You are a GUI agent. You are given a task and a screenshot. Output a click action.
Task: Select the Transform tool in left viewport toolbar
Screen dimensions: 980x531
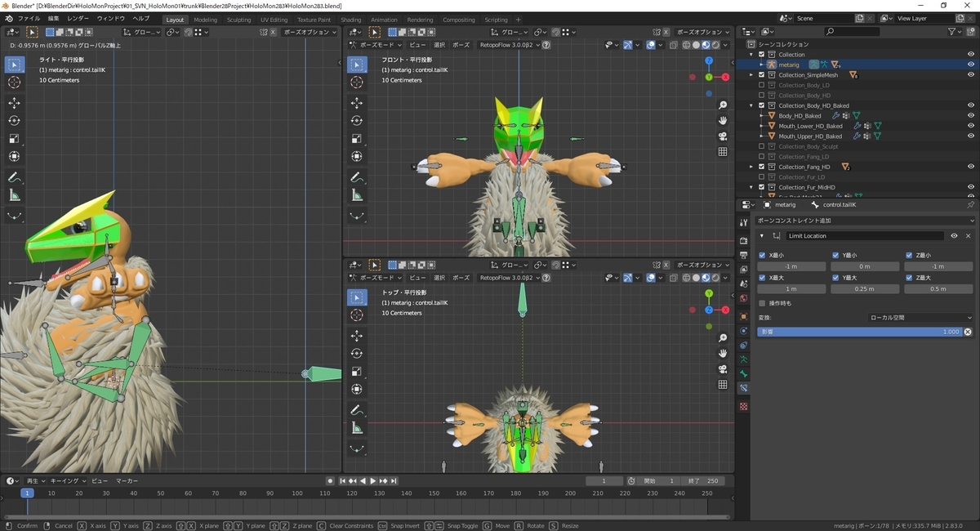point(14,157)
